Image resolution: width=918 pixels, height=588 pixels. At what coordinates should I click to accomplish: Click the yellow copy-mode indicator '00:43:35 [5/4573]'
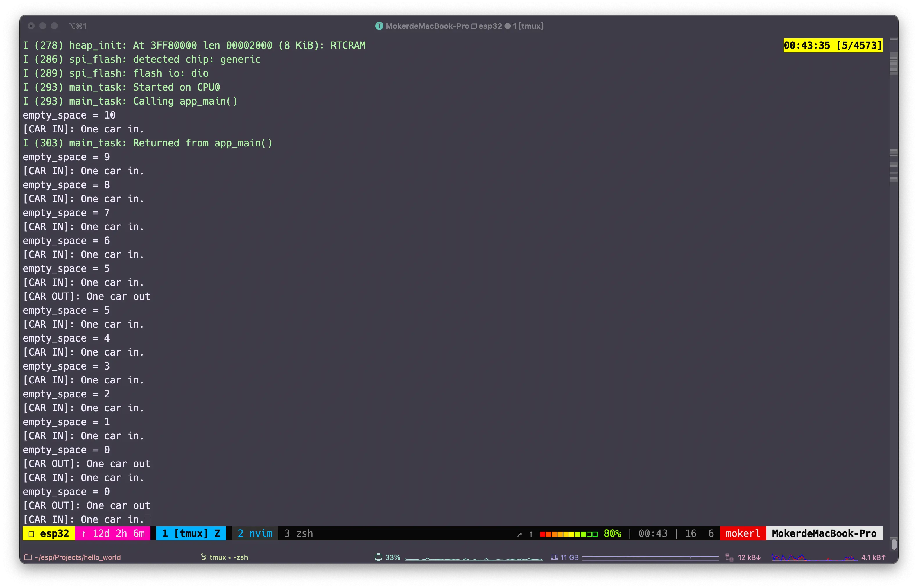pos(833,45)
